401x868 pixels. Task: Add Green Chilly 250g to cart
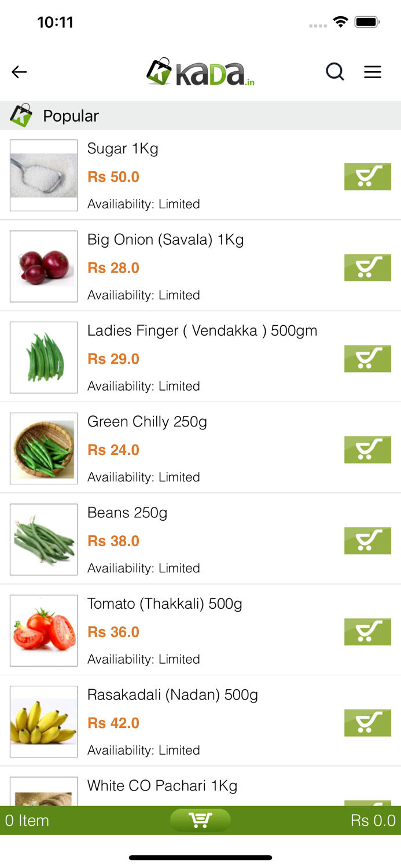[x=367, y=450]
